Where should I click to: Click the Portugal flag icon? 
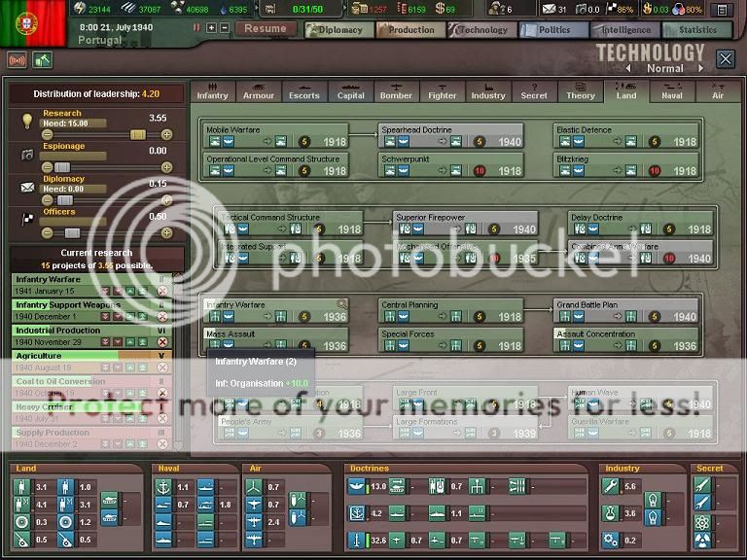[32, 23]
